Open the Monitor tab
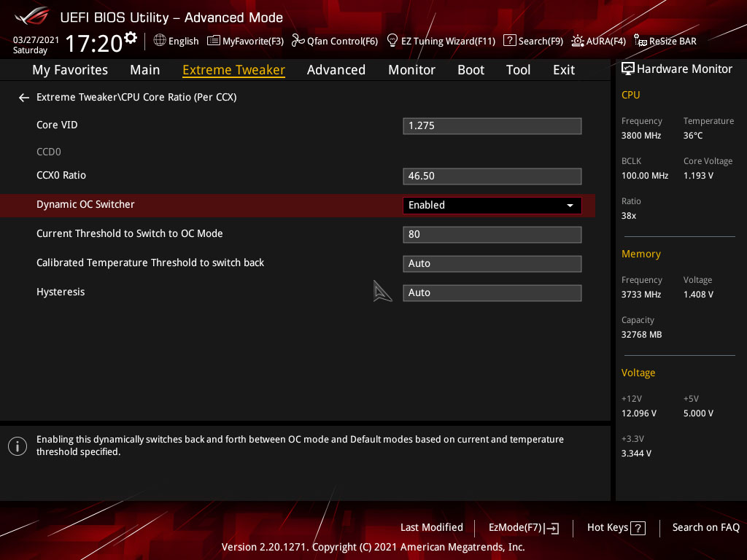 click(411, 70)
